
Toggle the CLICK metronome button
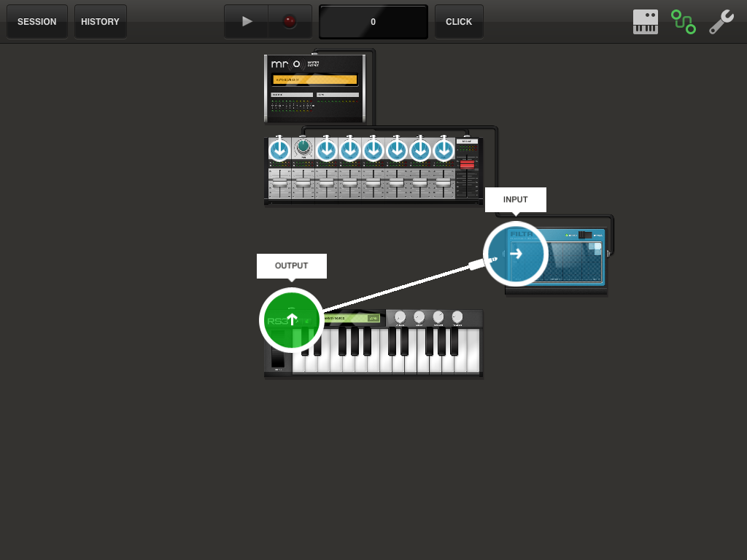pos(459,22)
